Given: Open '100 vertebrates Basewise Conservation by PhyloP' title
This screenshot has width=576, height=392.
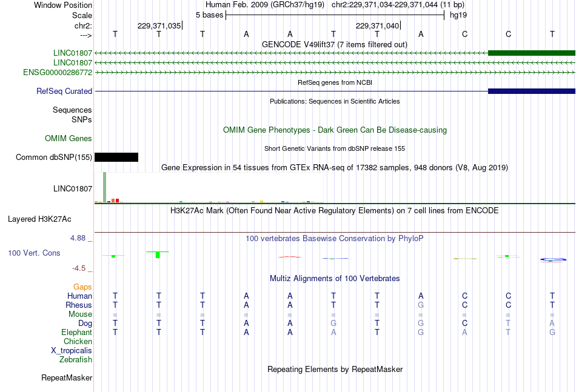Looking at the screenshot, I should coord(335,239).
